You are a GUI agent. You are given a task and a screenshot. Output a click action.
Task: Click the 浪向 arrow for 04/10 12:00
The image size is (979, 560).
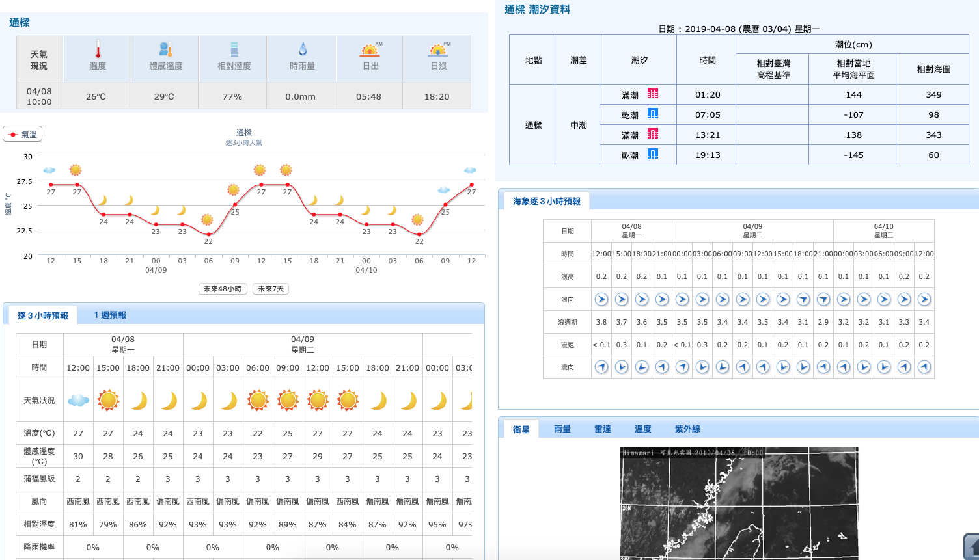point(924,299)
